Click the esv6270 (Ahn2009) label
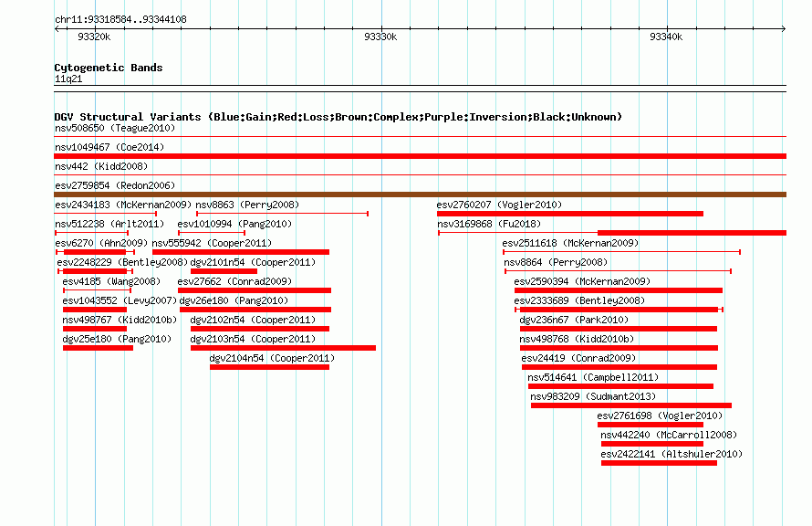 (x=101, y=243)
